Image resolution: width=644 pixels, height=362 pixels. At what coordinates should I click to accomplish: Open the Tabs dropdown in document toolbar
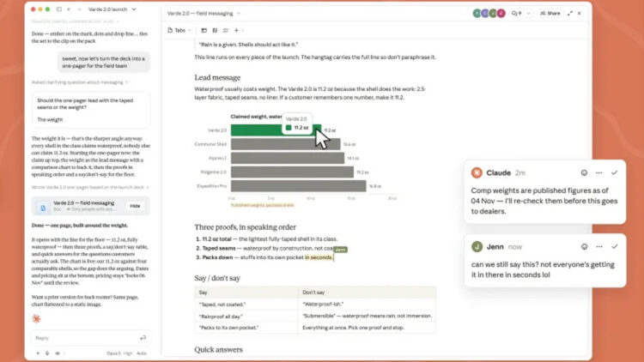click(x=179, y=30)
